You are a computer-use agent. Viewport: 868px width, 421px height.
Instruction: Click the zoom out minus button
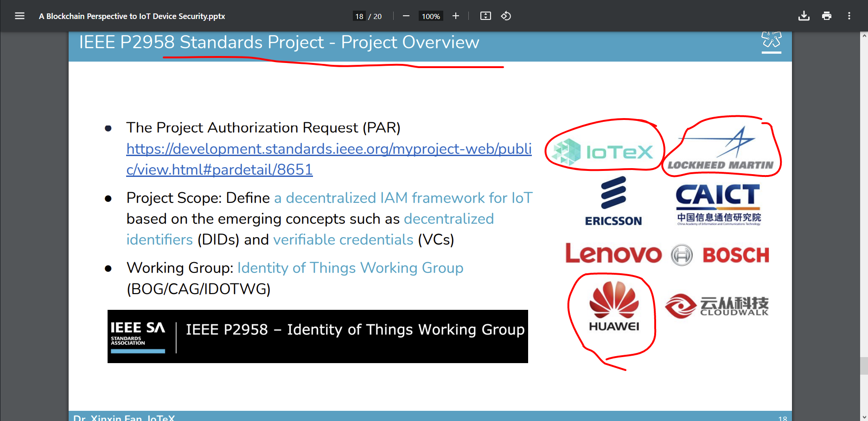[406, 16]
